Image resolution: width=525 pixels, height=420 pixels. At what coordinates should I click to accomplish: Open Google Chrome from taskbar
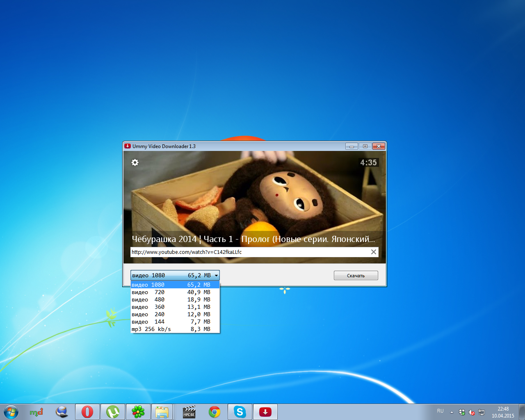[x=215, y=412]
